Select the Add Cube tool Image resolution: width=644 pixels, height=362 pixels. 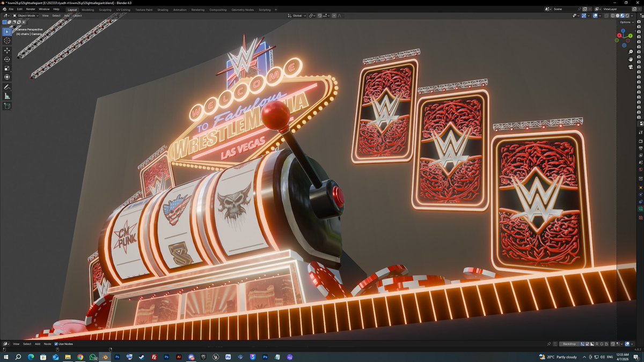pos(7,106)
